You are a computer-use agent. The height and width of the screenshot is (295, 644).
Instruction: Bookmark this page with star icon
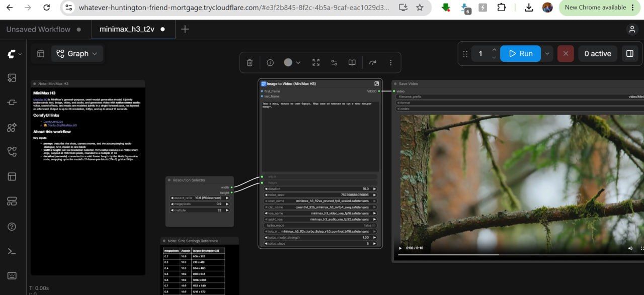point(420,8)
